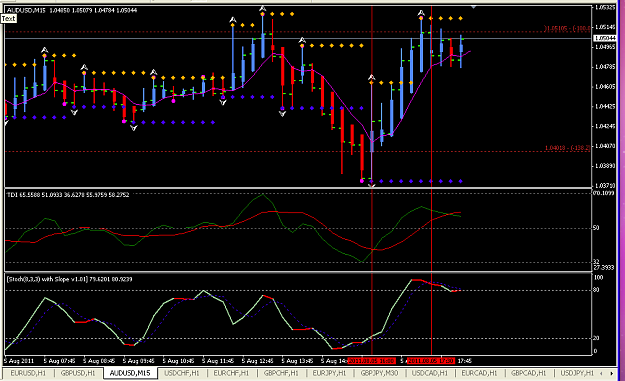The width and height of the screenshot is (625, 381).
Task: Select the active AUDUSD,M15 chart tab
Action: pyautogui.click(x=130, y=373)
